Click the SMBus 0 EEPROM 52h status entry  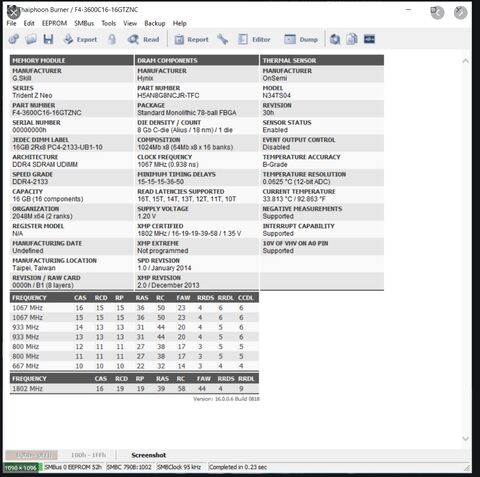(x=73, y=467)
